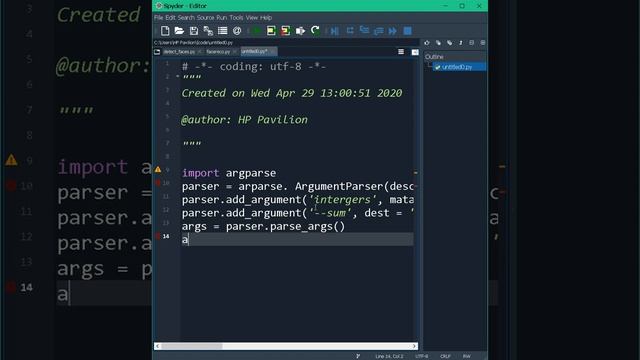Click '@author: HP Pavilion' docstring line

(244, 120)
